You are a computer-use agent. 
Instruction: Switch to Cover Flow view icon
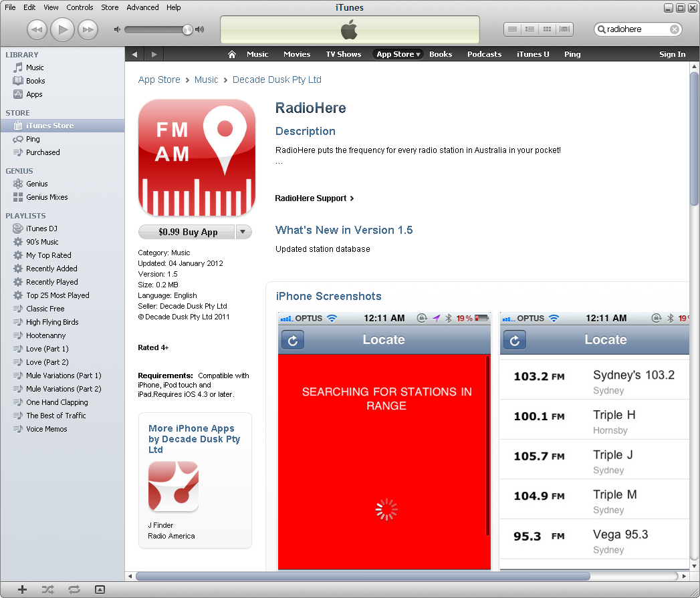(565, 29)
